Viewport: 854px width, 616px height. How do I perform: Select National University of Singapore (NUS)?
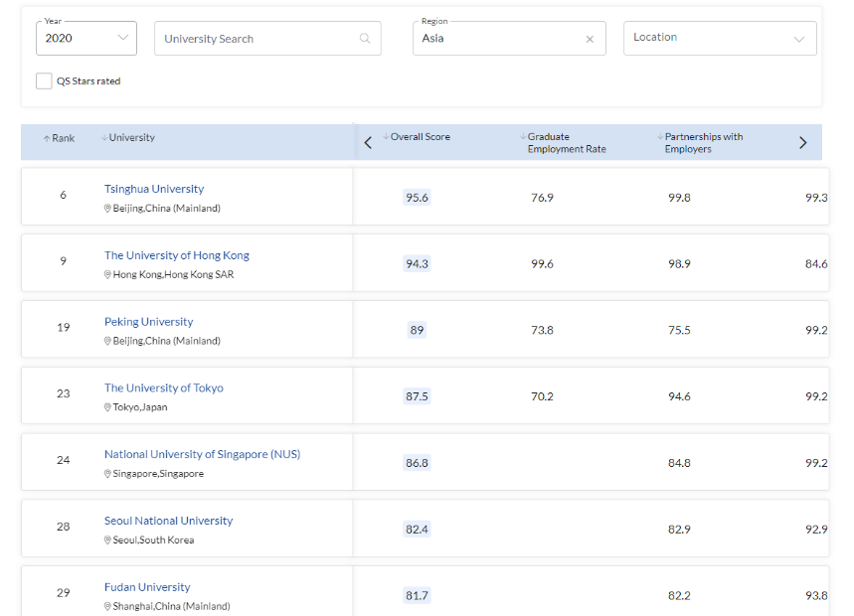[202, 454]
